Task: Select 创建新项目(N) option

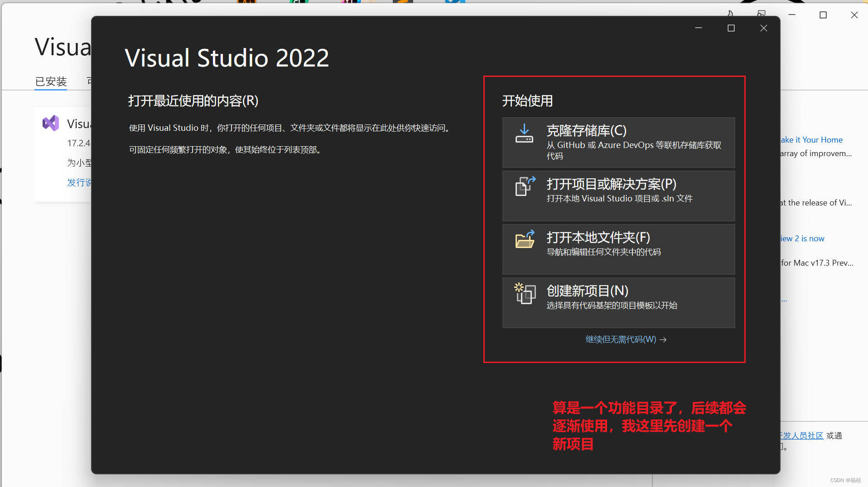Action: (618, 303)
